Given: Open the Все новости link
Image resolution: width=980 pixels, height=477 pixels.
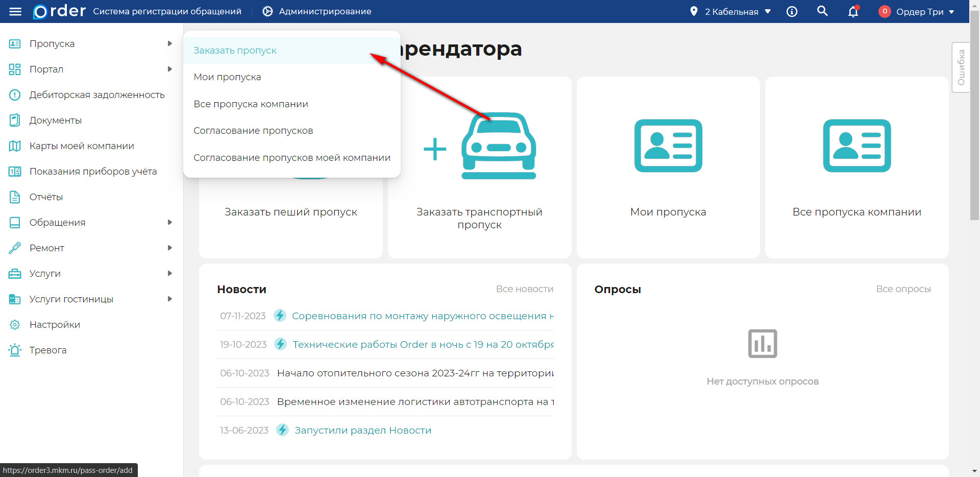Looking at the screenshot, I should coord(525,289).
